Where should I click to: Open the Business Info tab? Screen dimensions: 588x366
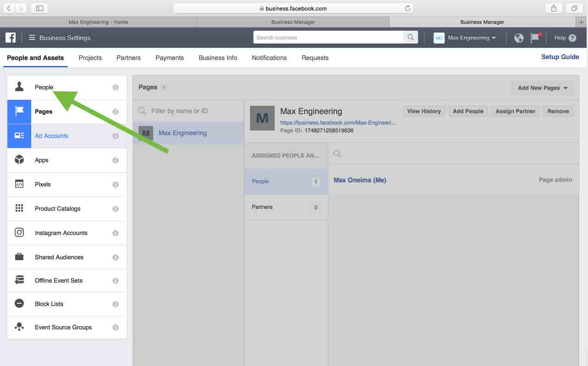pos(218,58)
